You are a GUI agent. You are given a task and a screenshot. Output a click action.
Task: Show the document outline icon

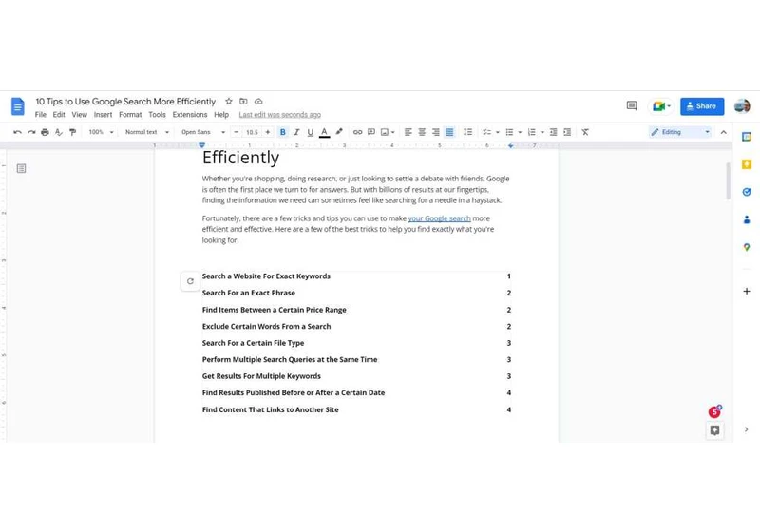point(21,168)
